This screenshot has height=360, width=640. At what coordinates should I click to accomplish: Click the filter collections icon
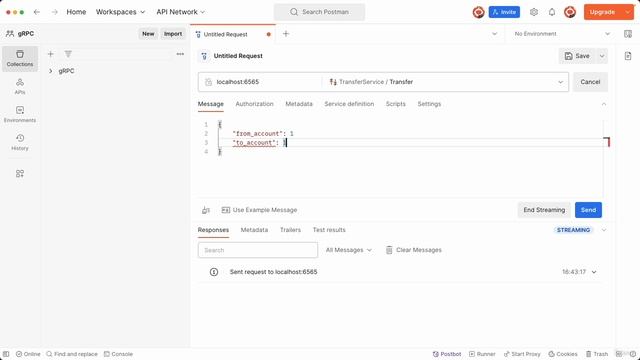[x=68, y=54]
